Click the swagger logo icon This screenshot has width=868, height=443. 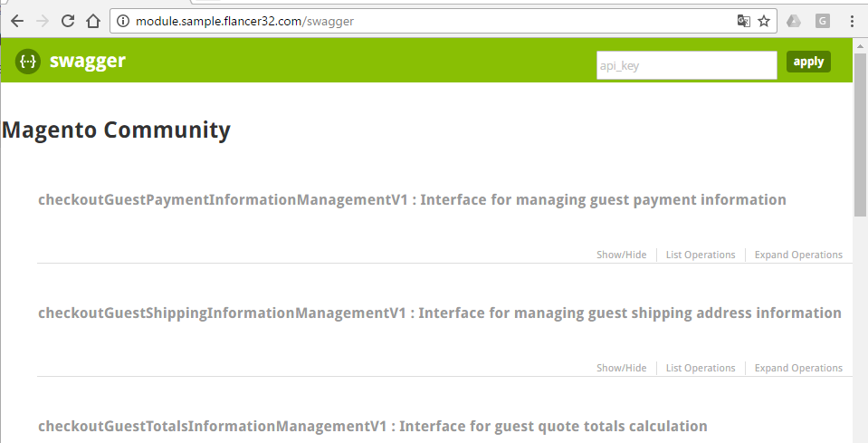click(x=28, y=62)
